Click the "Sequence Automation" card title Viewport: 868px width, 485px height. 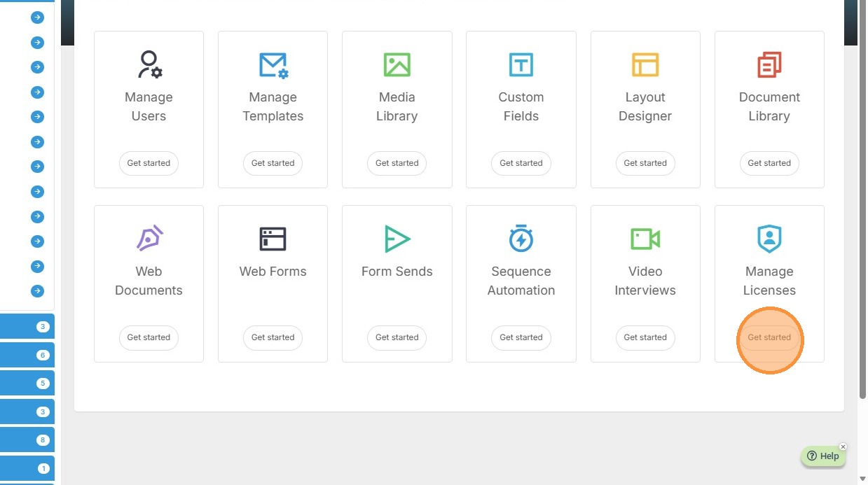click(x=521, y=281)
